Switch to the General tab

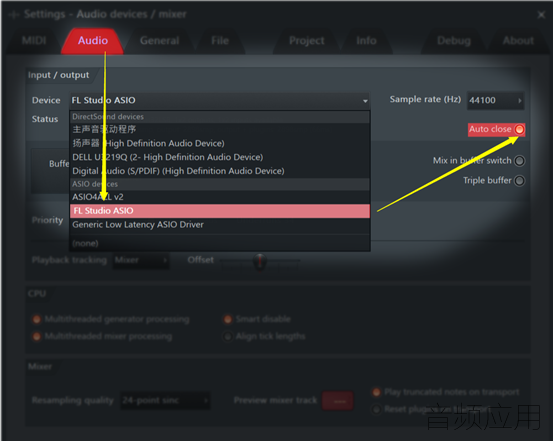(x=159, y=41)
